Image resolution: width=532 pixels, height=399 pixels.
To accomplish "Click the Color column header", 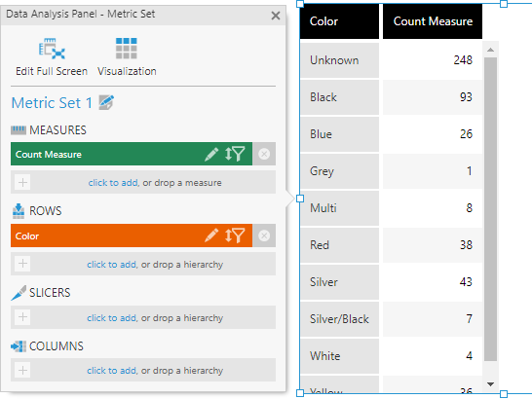I will coord(340,21).
